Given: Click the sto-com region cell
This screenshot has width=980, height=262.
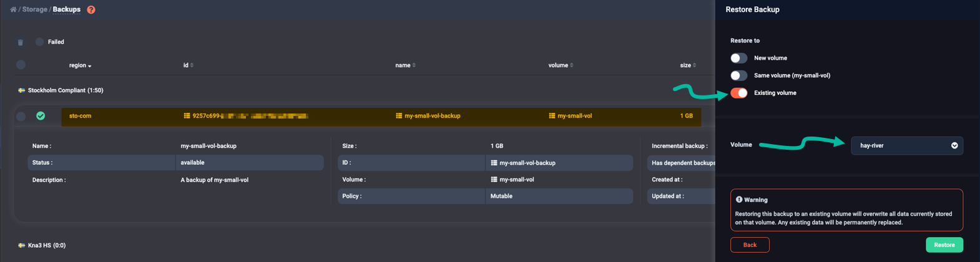Looking at the screenshot, I should (80, 116).
